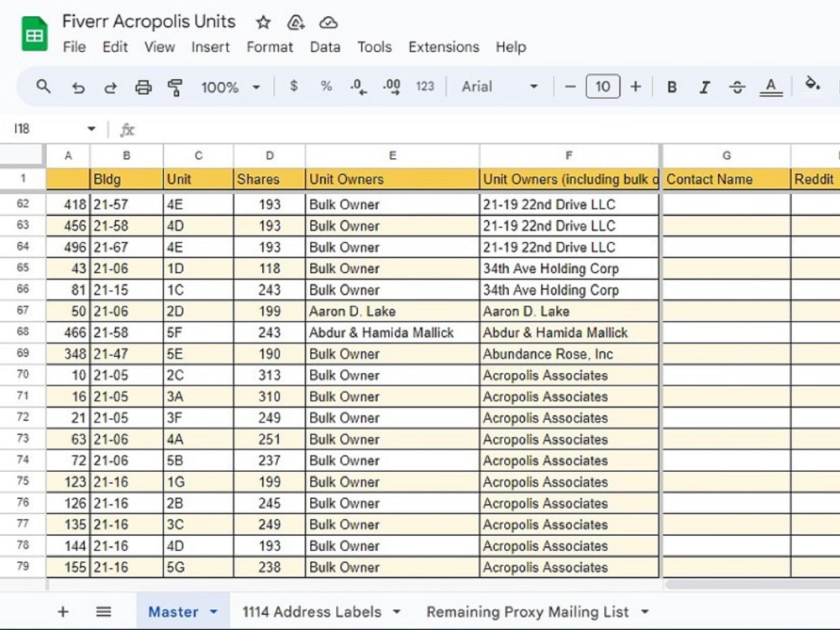Select column G header
840x630 pixels.
(727, 155)
